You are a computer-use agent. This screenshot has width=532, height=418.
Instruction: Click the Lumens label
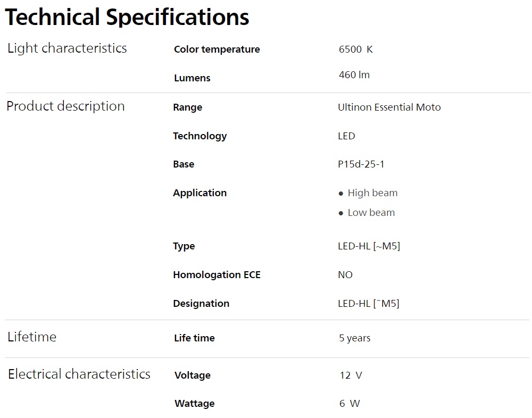(x=192, y=78)
